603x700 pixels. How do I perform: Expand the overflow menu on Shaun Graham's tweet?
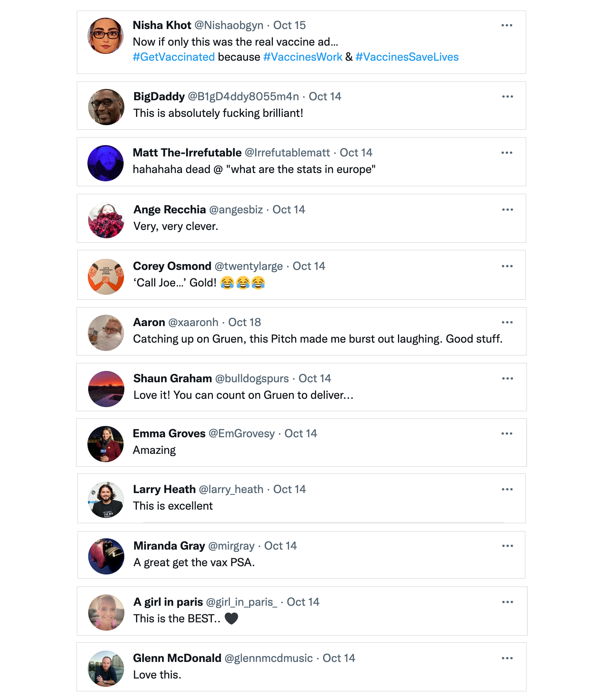pyautogui.click(x=507, y=378)
